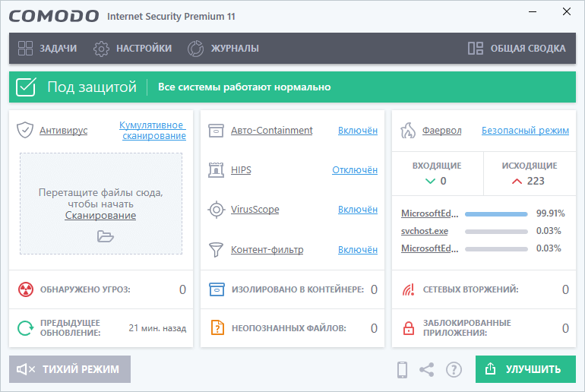Click the share icon
Image resolution: width=585 pixels, height=392 pixels.
[x=427, y=369]
